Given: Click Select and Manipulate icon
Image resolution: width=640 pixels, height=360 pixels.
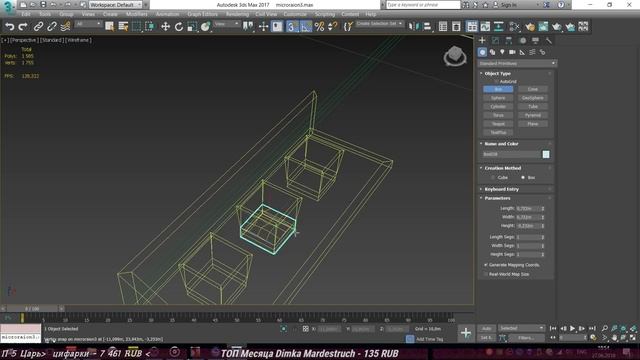Looking at the screenshot, I should pyautogui.click(x=264, y=27).
